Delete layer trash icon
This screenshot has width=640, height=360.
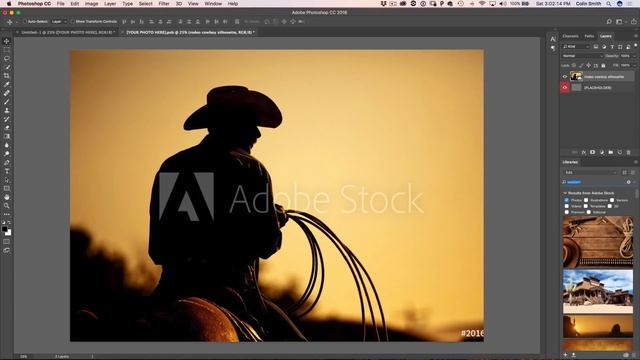629,152
